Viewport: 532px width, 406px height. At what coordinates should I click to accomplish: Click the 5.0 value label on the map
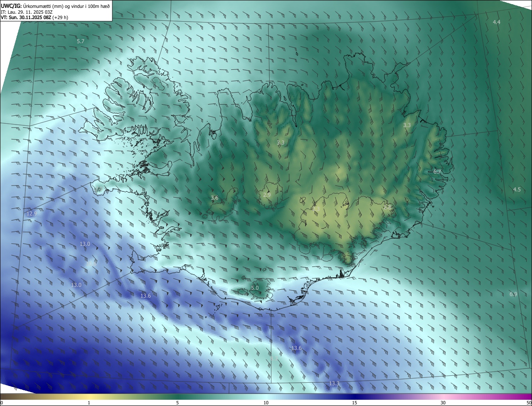(255, 288)
